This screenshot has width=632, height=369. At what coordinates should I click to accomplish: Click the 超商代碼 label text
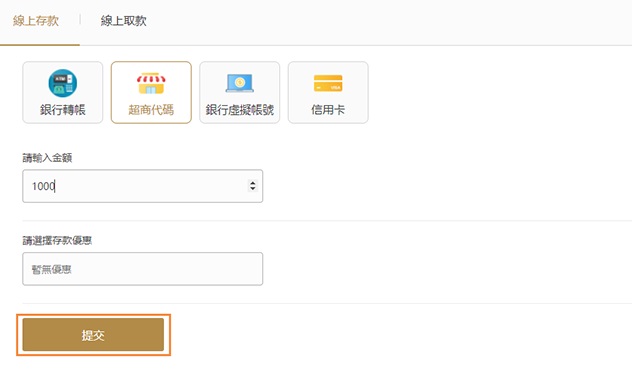coord(151,110)
